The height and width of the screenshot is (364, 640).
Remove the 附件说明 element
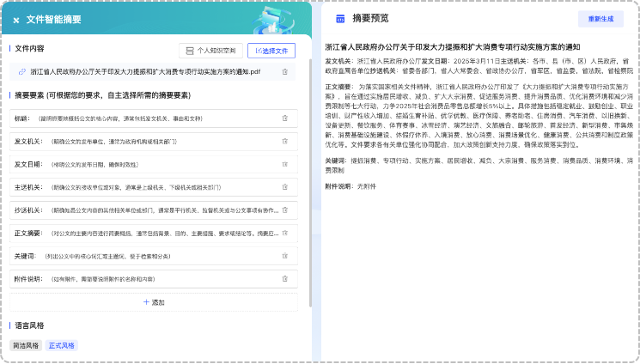(x=285, y=279)
